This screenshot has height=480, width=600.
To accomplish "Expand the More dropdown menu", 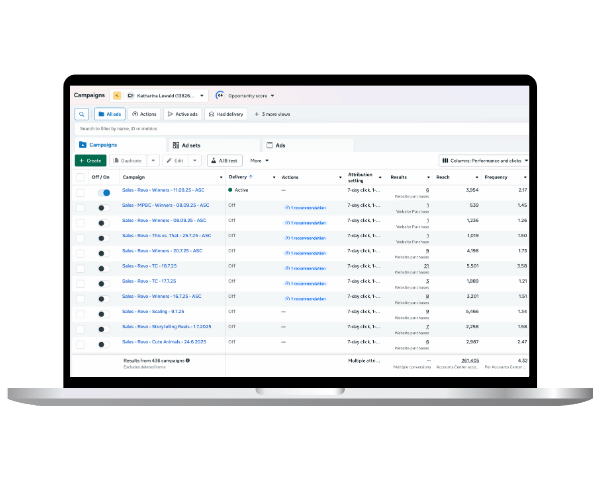I will 259,160.
